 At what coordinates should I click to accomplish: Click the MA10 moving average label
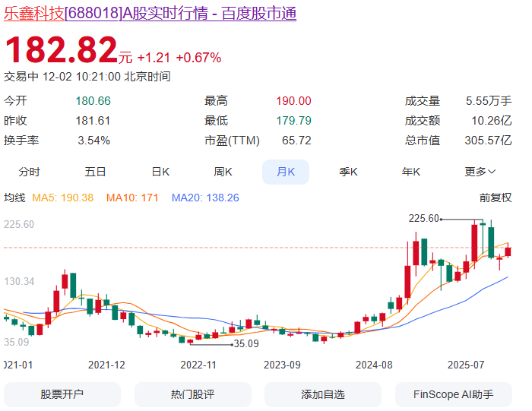132,198
